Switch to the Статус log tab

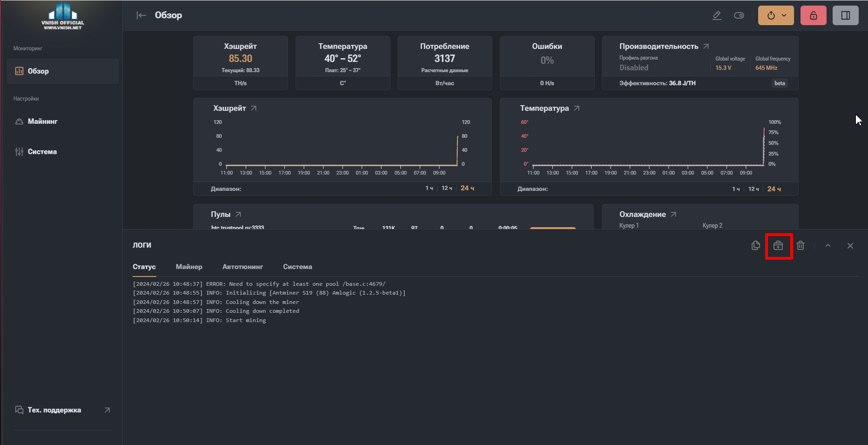144,267
